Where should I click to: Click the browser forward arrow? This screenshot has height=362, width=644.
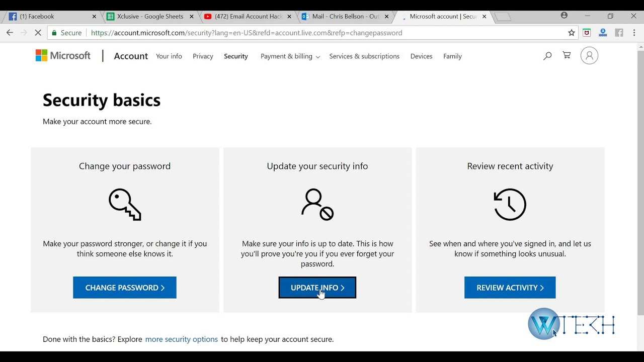[24, 33]
